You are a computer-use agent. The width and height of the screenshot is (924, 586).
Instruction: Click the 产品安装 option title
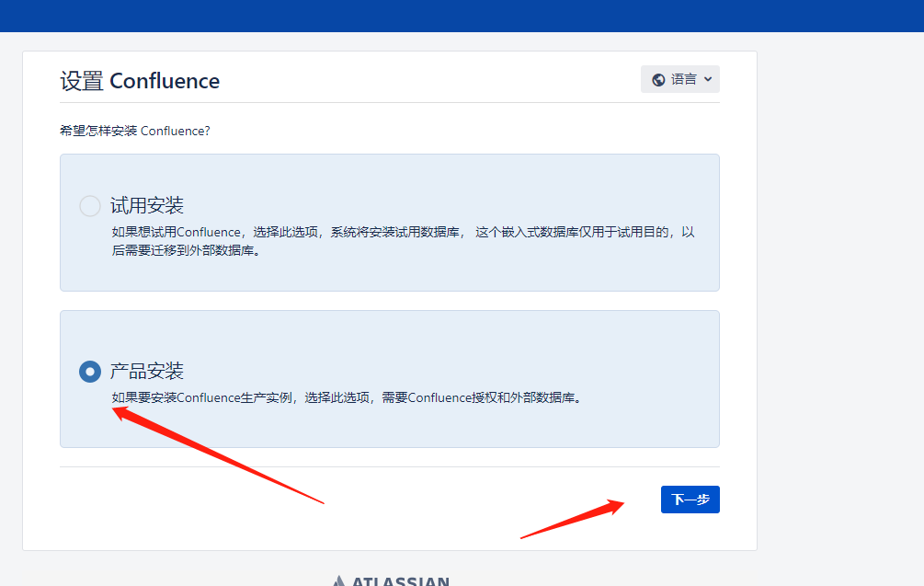147,372
